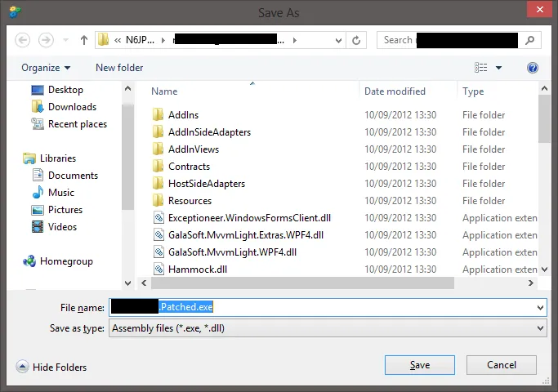Open the Help question mark icon
The width and height of the screenshot is (558, 392).
533,68
